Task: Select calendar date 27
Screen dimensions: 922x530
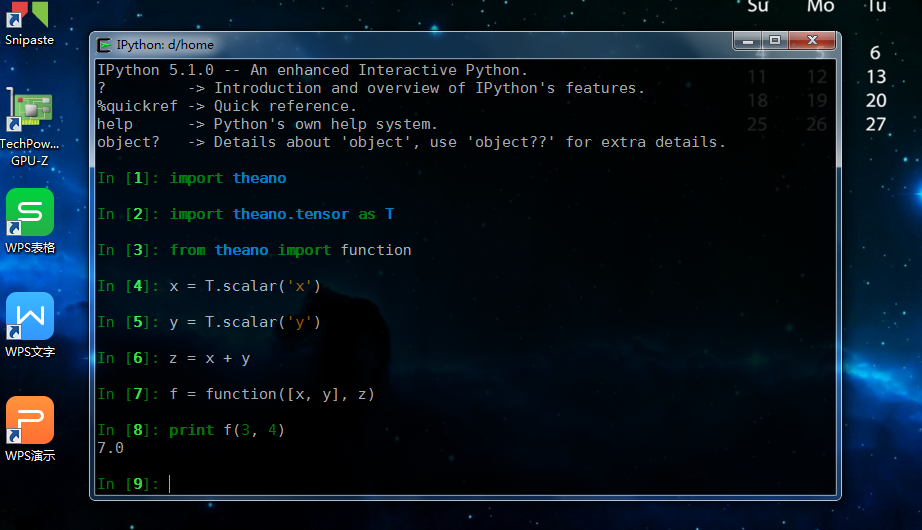Action: pyautogui.click(x=876, y=125)
